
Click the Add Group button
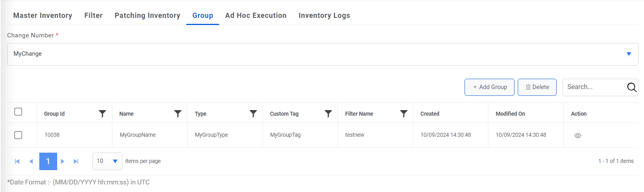489,87
